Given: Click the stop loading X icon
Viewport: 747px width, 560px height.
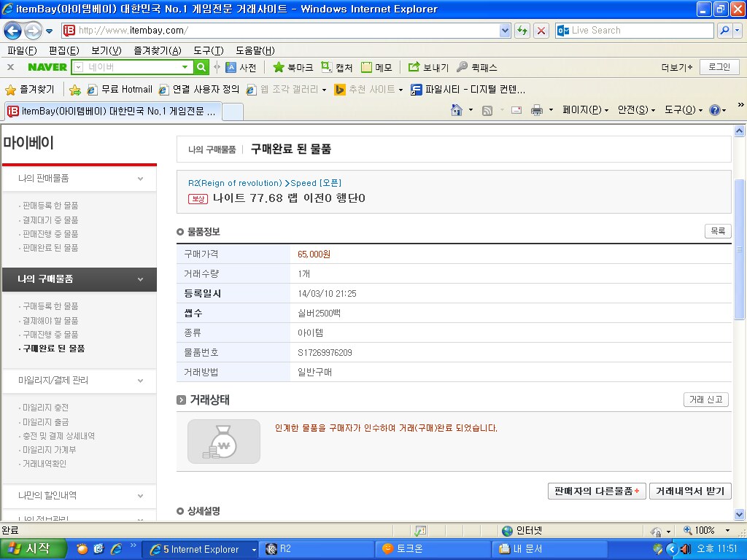Looking at the screenshot, I should pyautogui.click(x=541, y=31).
